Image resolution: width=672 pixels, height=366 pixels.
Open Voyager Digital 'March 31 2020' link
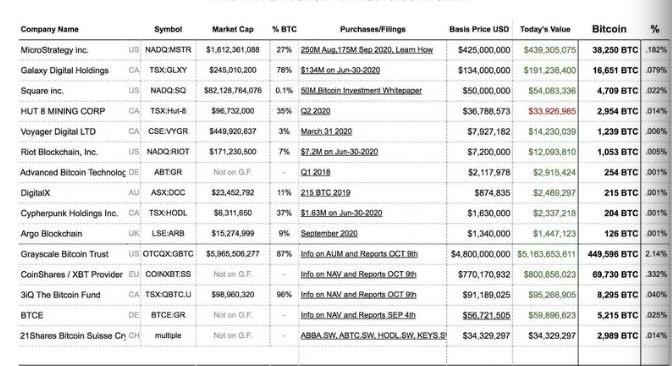pyautogui.click(x=326, y=132)
